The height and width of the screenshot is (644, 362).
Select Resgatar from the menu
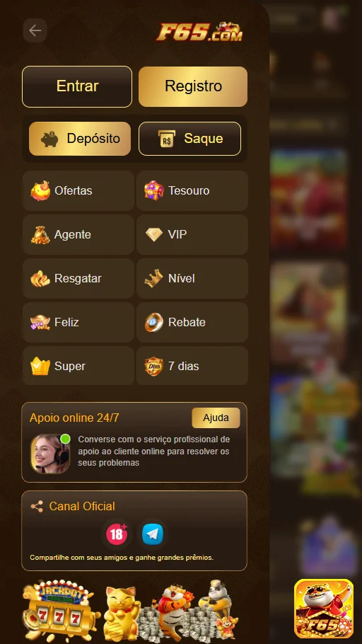click(x=78, y=278)
